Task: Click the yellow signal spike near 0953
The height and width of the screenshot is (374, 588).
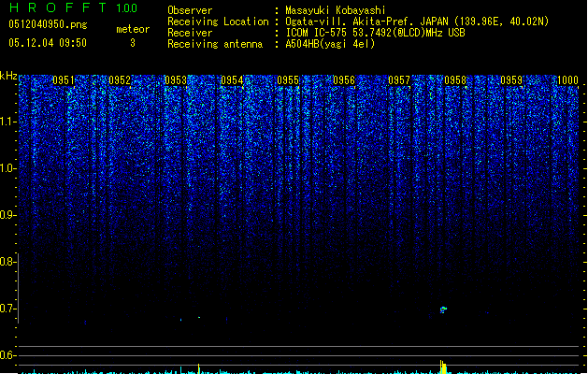Action: pos(199,368)
